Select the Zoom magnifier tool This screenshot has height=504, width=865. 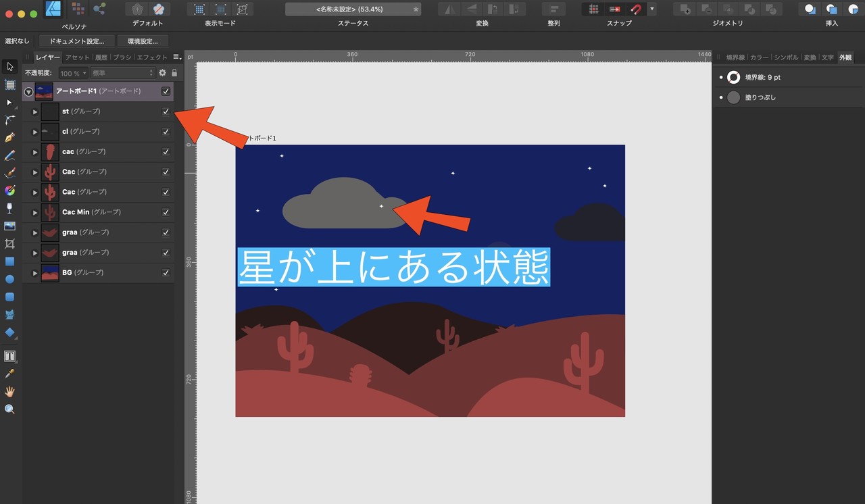pyautogui.click(x=9, y=409)
